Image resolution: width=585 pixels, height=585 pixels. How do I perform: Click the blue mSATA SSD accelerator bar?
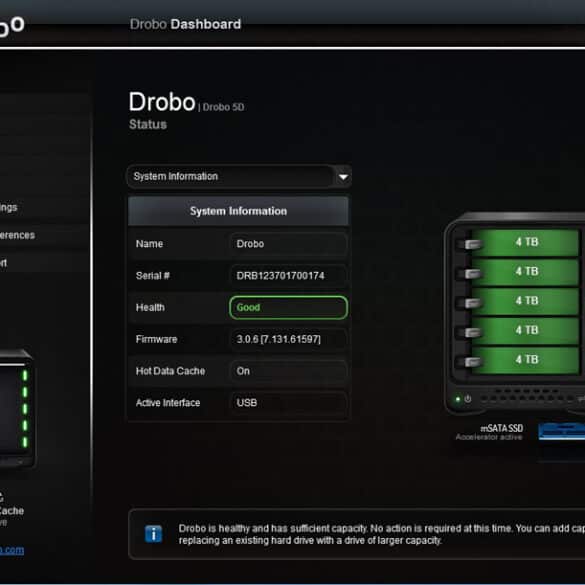point(561,432)
